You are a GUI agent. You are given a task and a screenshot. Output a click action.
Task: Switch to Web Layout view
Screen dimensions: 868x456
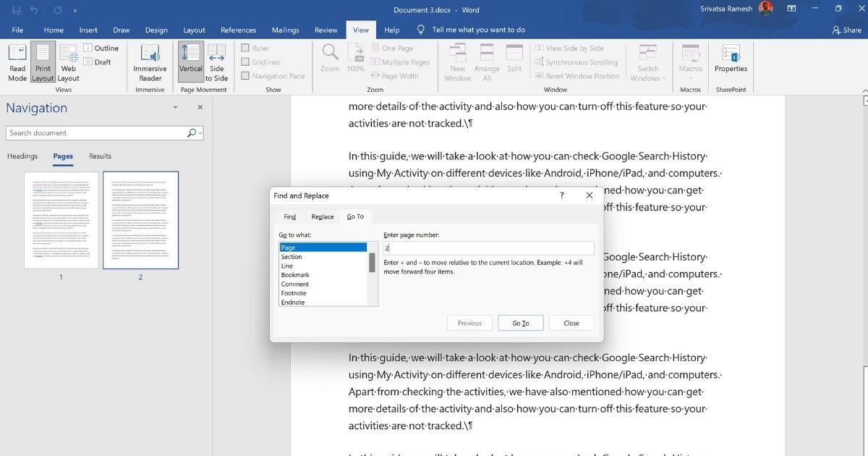[69, 62]
